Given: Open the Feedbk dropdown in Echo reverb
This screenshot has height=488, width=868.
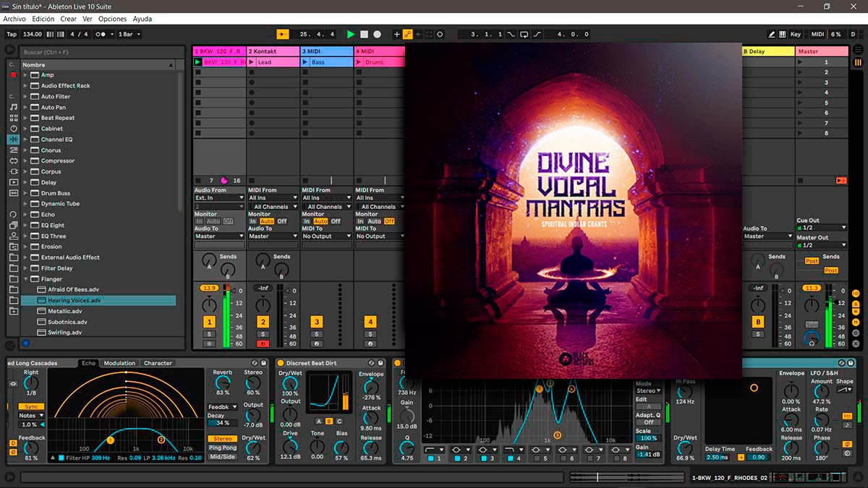Looking at the screenshot, I should [x=222, y=407].
